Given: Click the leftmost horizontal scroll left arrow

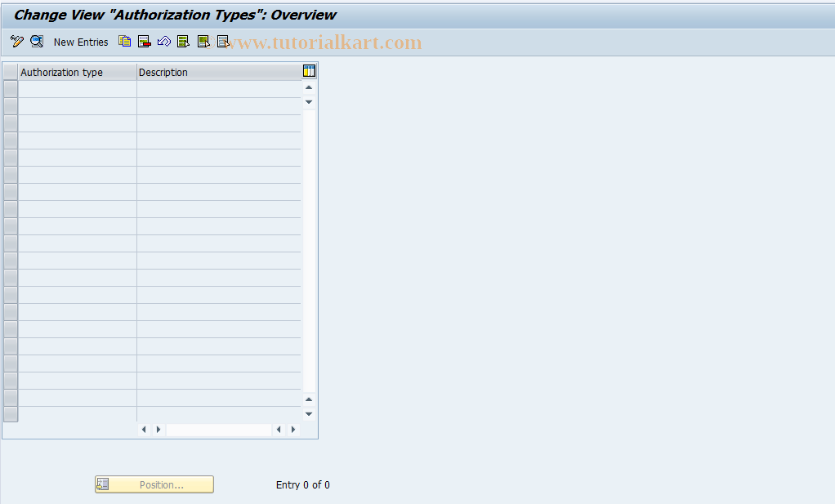Looking at the screenshot, I should tap(144, 430).
